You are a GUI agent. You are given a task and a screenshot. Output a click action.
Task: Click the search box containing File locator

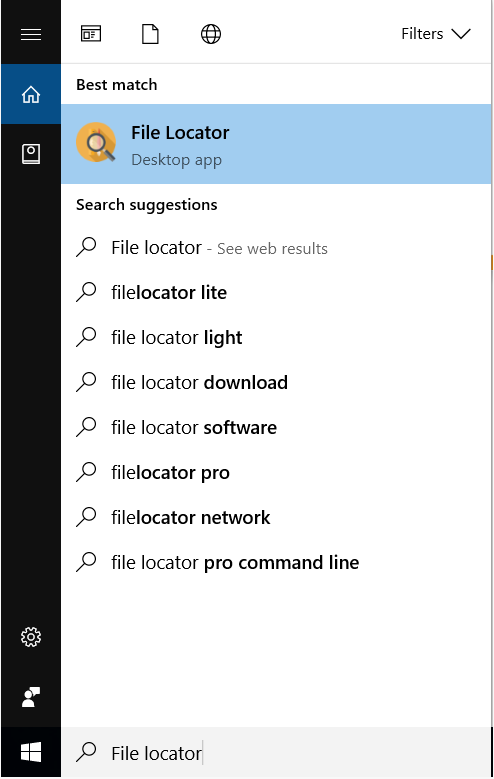click(276, 753)
